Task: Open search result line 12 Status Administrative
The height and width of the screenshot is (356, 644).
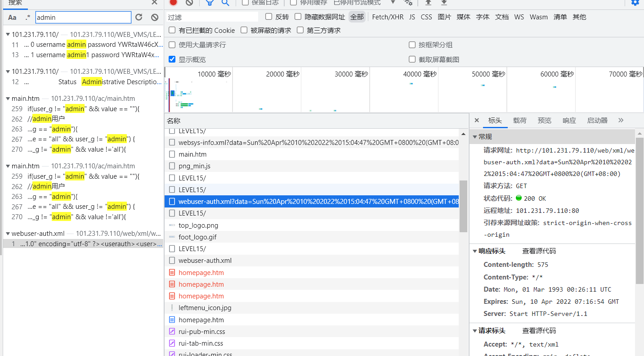Action: pos(83,82)
